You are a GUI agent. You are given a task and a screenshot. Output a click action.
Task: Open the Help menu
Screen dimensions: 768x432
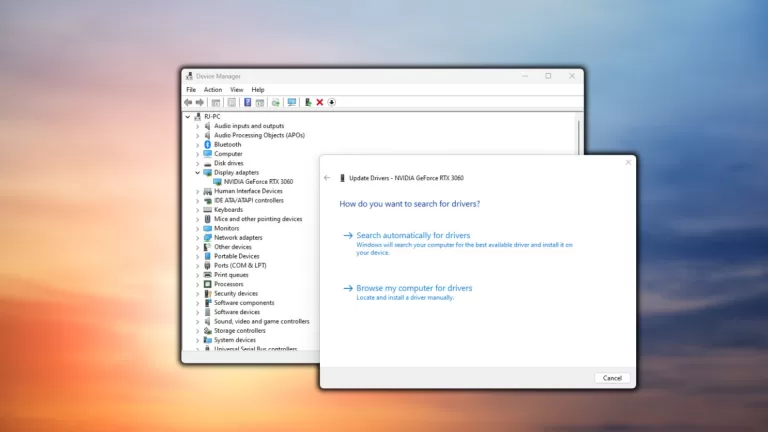(x=258, y=90)
